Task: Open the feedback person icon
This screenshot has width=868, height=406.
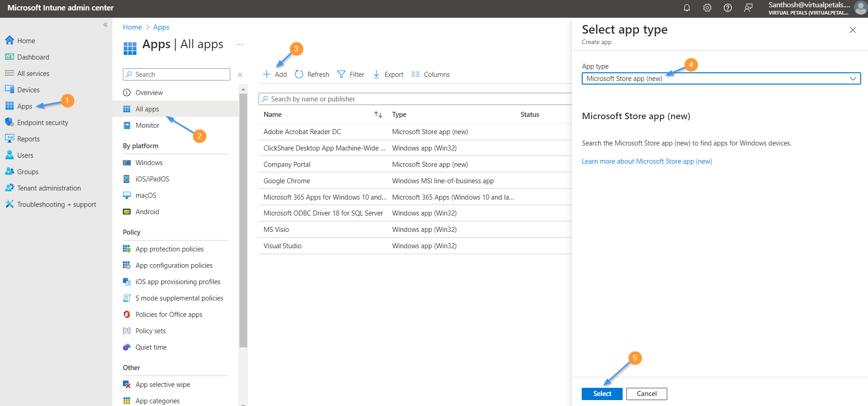Action: 748,8
